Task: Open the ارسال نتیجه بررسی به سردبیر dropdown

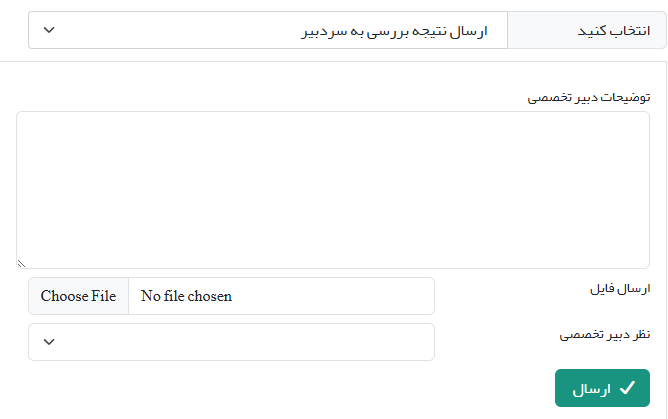Action: pos(268,31)
